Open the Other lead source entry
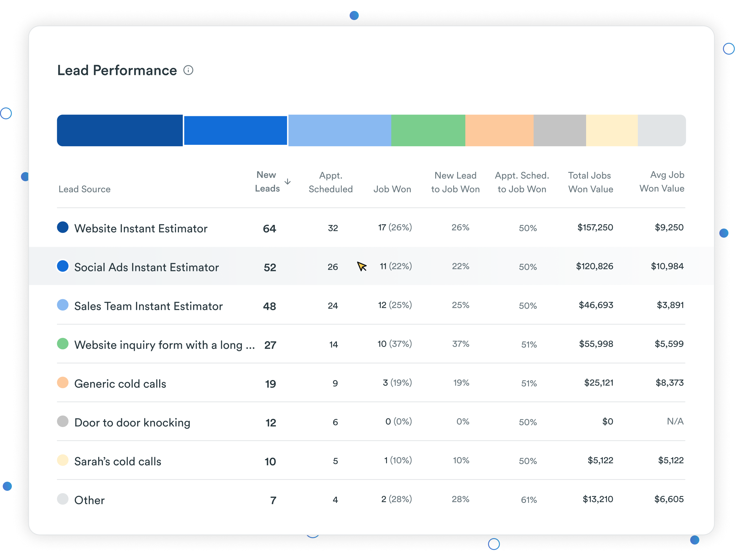The image size is (743, 560). 89,500
